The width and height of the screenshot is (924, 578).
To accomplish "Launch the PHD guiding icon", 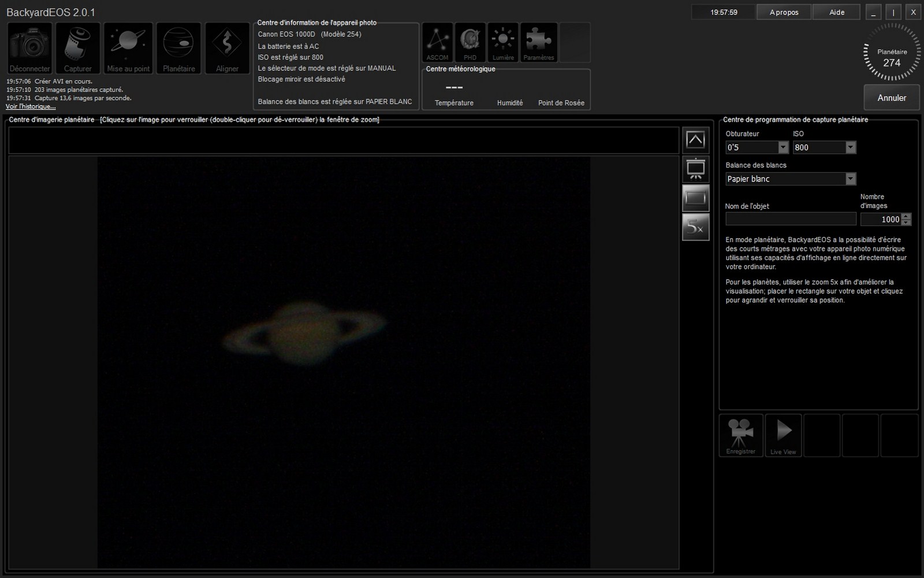I will click(x=470, y=43).
